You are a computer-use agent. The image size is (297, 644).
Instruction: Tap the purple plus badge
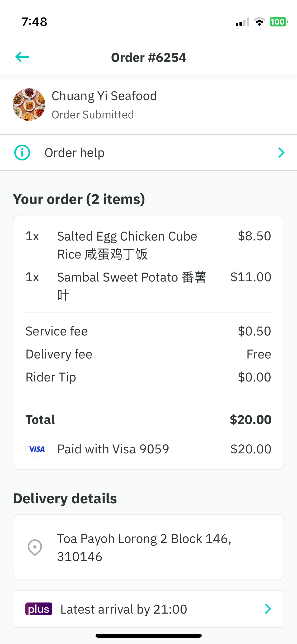coord(39,609)
